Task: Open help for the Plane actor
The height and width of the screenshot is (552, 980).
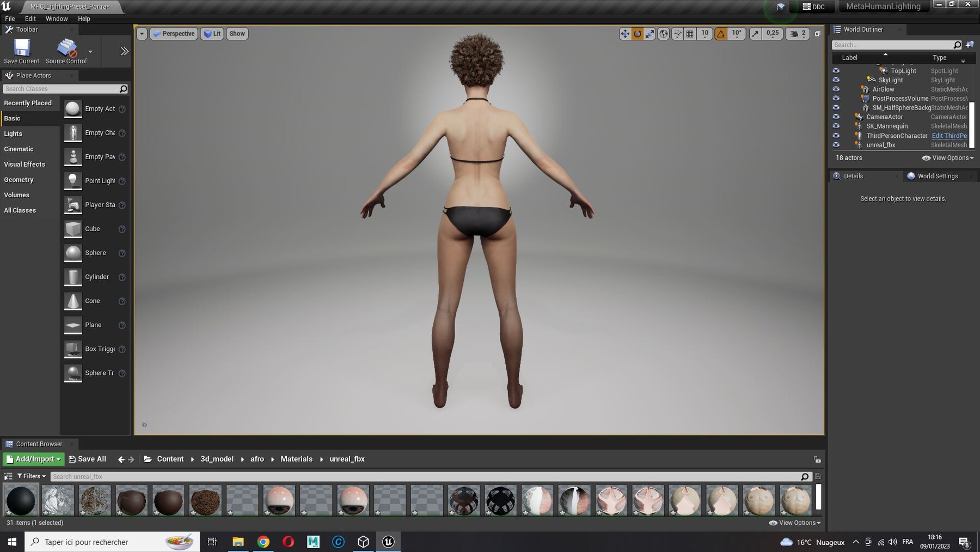Action: pos(122,325)
